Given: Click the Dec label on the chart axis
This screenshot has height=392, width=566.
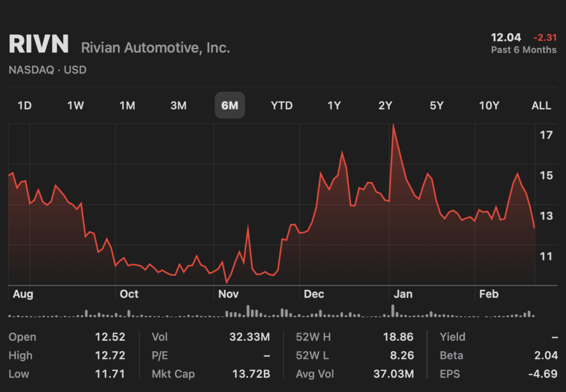Looking at the screenshot, I should coord(314,294).
